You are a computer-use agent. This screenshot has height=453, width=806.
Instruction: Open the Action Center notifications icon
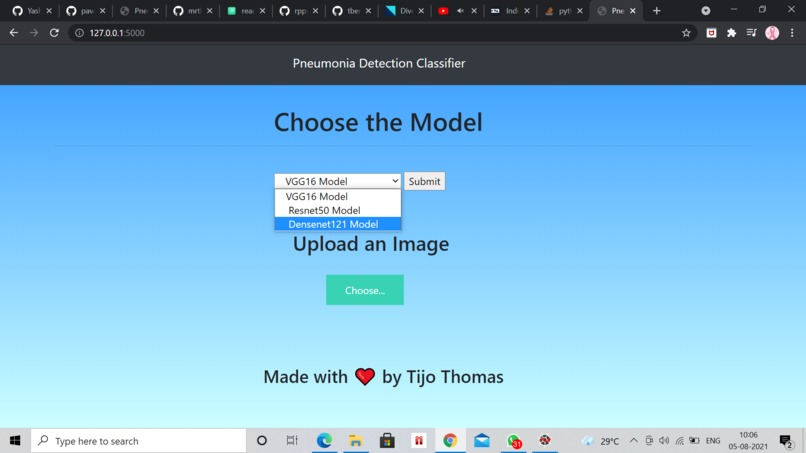click(785, 441)
